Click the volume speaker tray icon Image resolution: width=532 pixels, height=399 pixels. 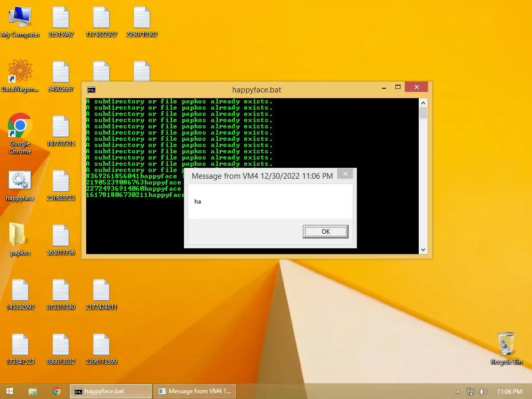click(483, 392)
